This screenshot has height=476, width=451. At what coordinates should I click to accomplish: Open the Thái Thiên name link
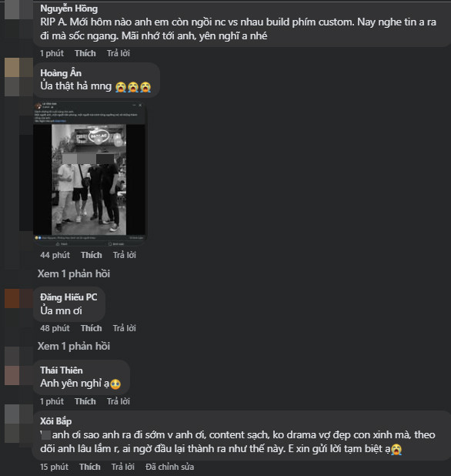click(62, 370)
